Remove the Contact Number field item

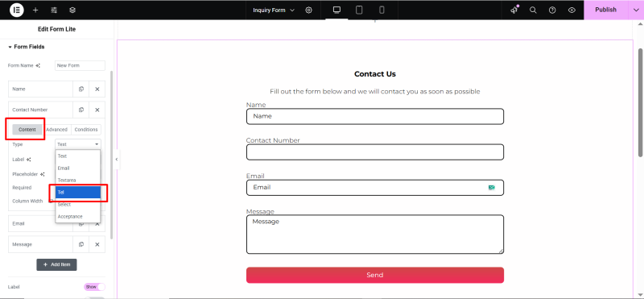pos(97,110)
